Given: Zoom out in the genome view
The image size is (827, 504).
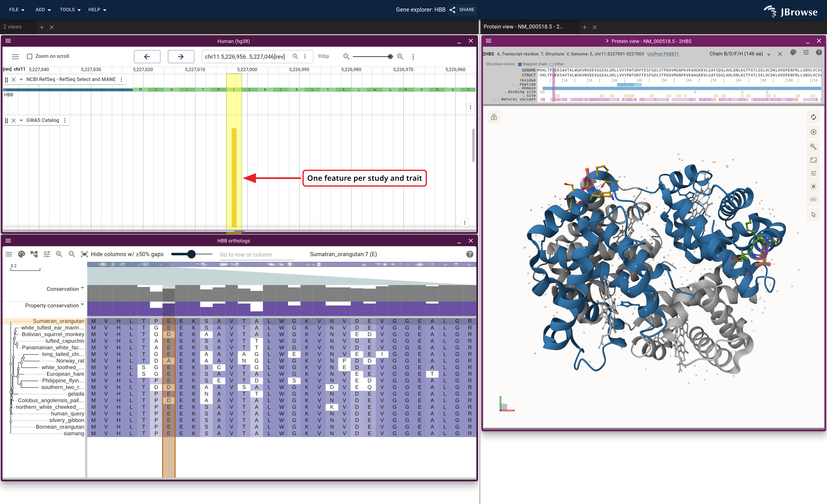Looking at the screenshot, I should click(x=346, y=57).
